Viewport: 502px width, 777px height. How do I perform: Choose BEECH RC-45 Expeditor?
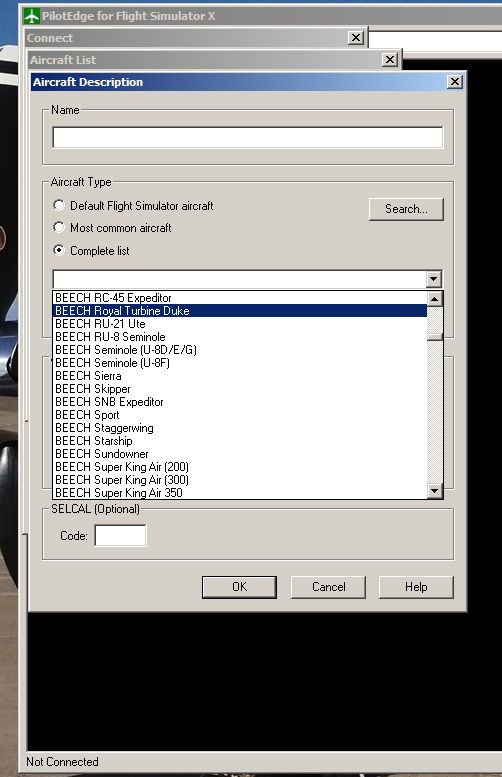pyautogui.click(x=240, y=298)
